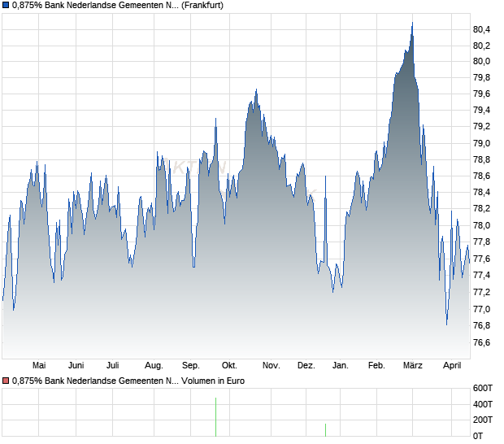Image resolution: width=504 pixels, height=444 pixels.
Task: Click the short green volume bar in December
Action: click(326, 430)
